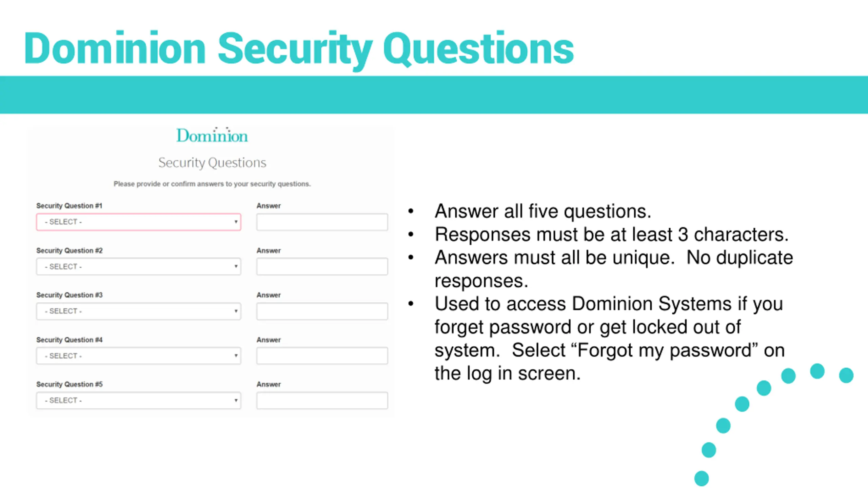
Task: Click the 'Answers must all be unique' bullet
Action: (614, 269)
